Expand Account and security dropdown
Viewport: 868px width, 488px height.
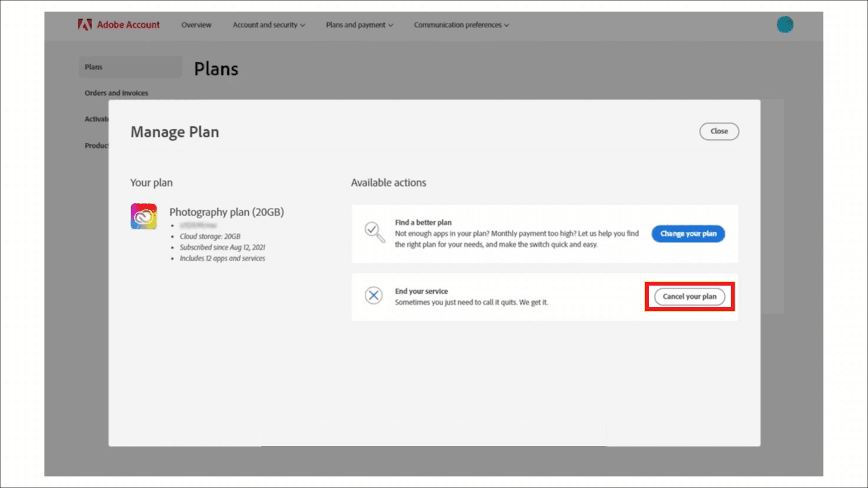coord(269,25)
